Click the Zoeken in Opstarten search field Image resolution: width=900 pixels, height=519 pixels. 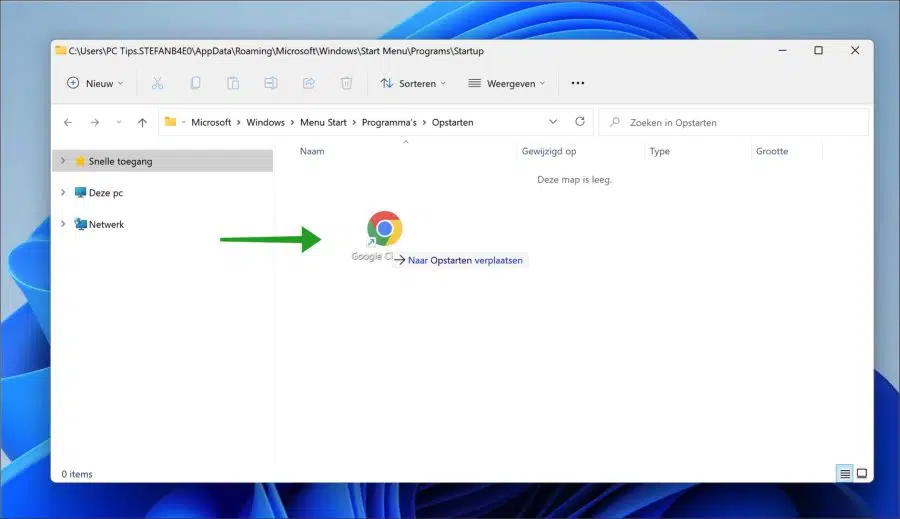click(x=734, y=122)
